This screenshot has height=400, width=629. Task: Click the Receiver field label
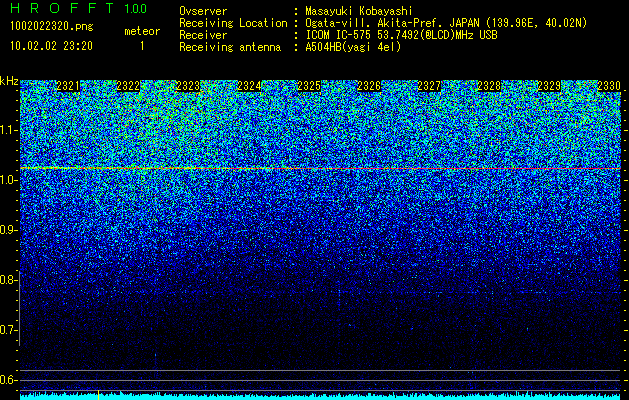coord(203,35)
